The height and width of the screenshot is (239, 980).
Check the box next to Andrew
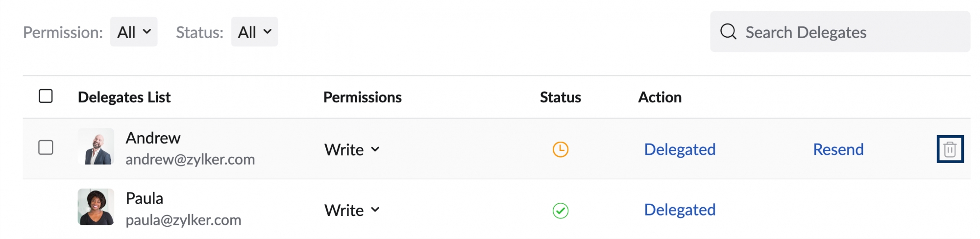point(46,147)
